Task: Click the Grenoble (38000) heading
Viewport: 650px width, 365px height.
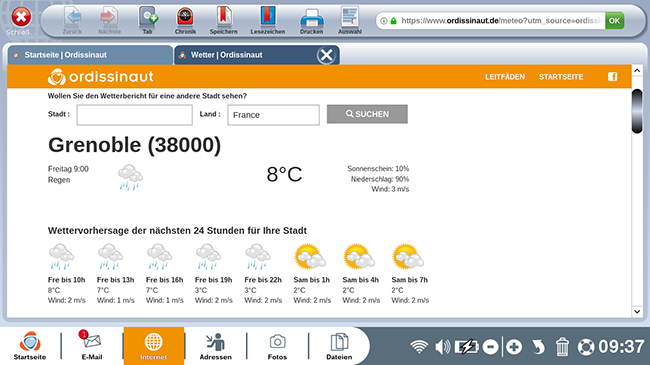Action: (x=134, y=145)
